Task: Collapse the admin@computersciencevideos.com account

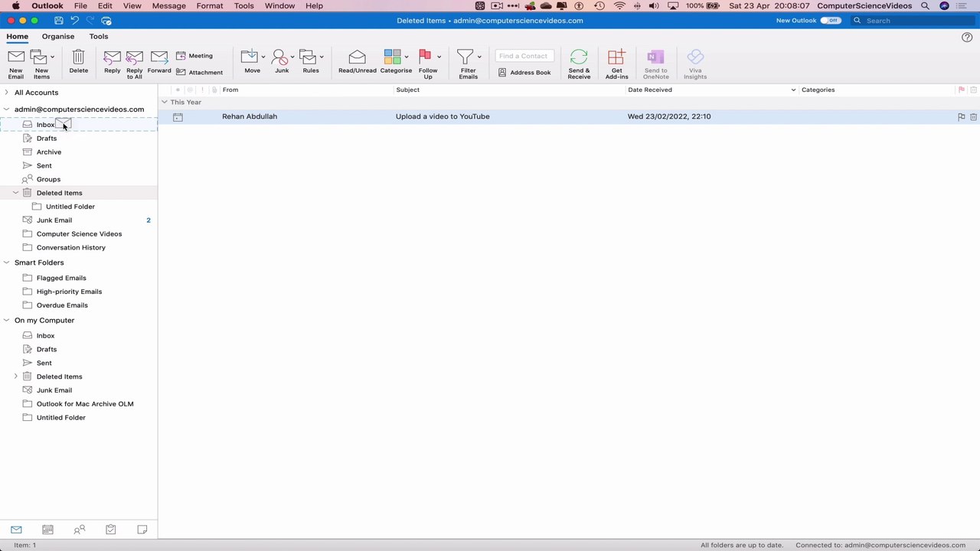Action: [x=7, y=109]
